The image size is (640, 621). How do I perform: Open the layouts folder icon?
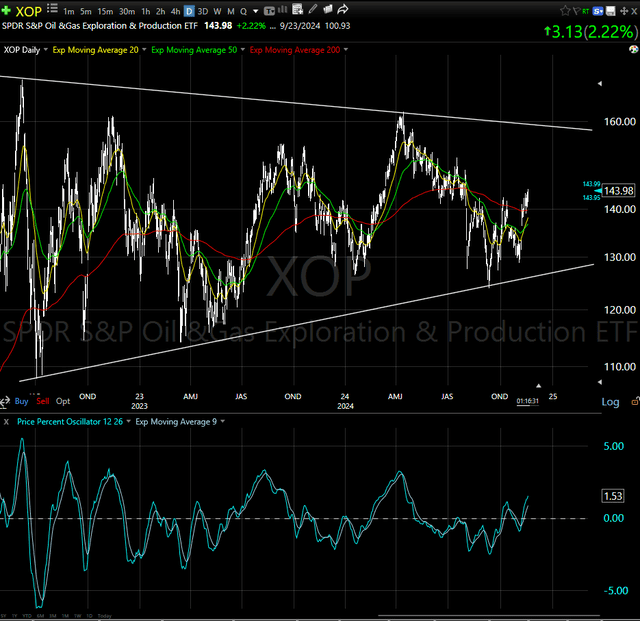328,9
